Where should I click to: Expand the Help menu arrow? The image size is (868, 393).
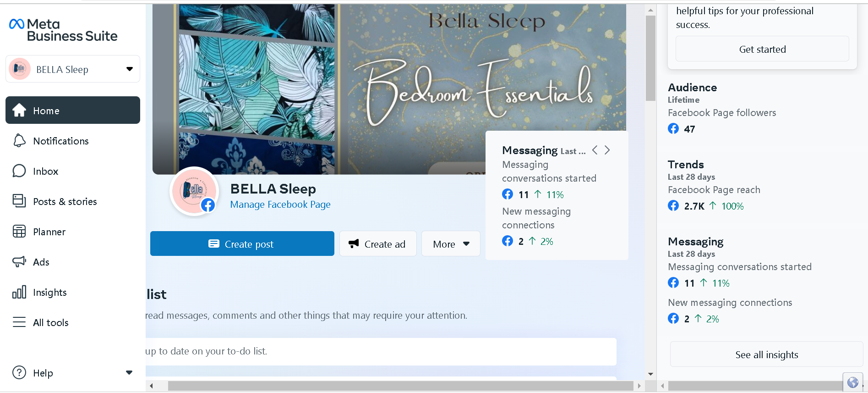pos(129,373)
